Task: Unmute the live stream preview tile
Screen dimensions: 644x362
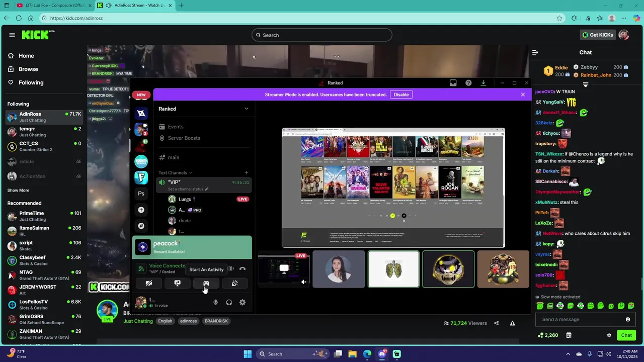Action: pyautogui.click(x=304, y=282)
